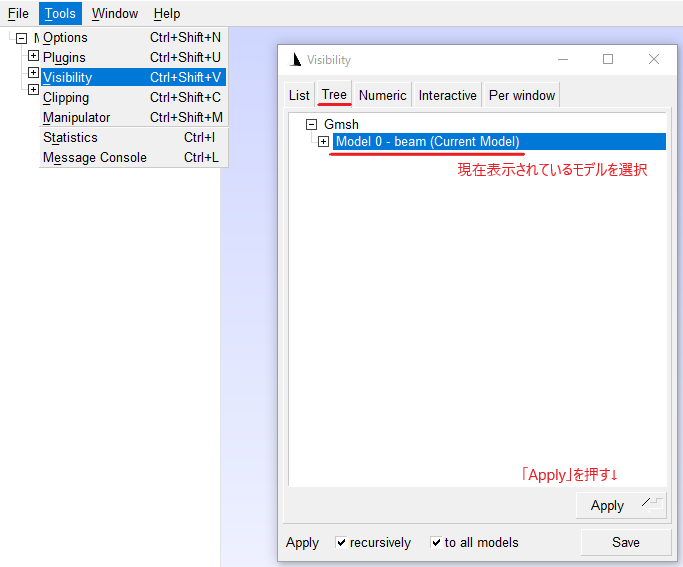
Task: Switch to the Numeric tab
Action: tap(382, 95)
